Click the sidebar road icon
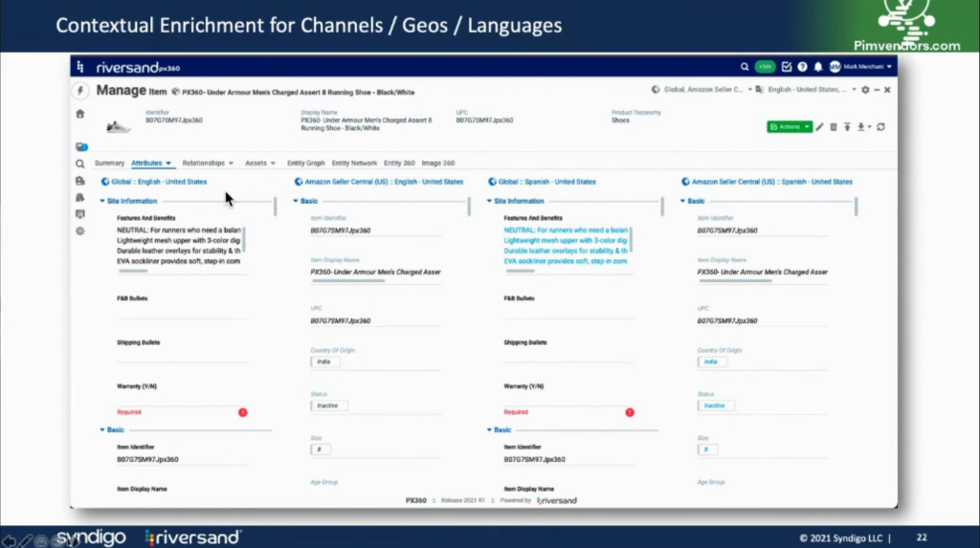 [80, 197]
